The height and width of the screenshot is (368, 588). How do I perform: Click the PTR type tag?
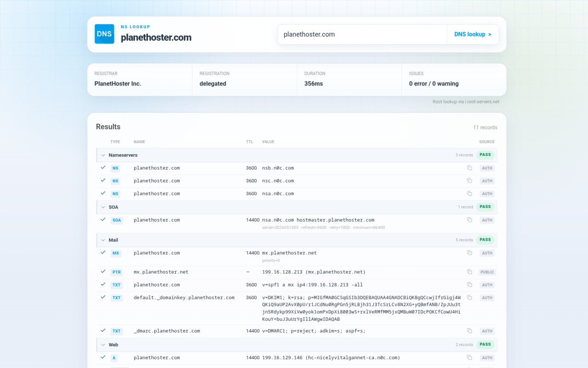[x=117, y=272]
